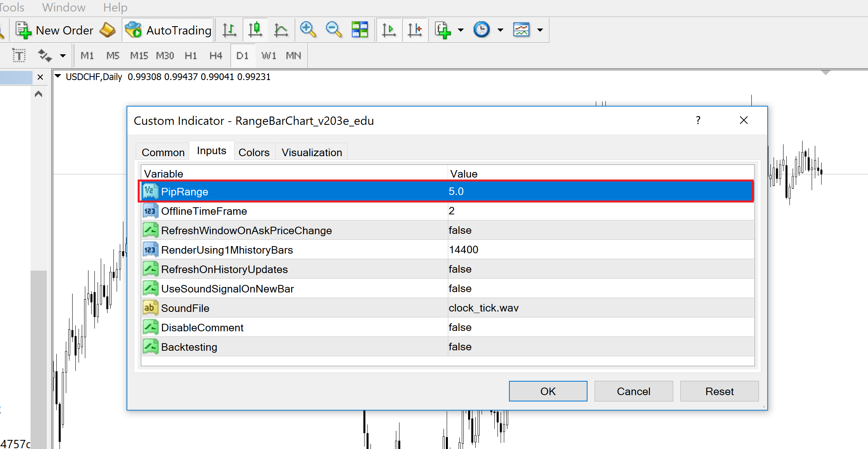Image resolution: width=868 pixels, height=449 pixels.
Task: Switch to M30 timeframe
Action: coord(165,56)
